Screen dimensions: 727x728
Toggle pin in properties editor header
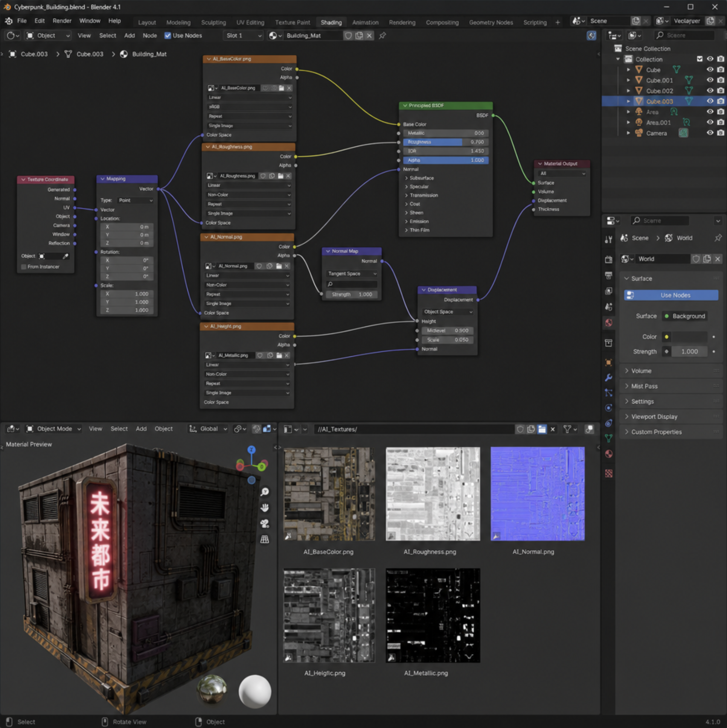pyautogui.click(x=718, y=238)
